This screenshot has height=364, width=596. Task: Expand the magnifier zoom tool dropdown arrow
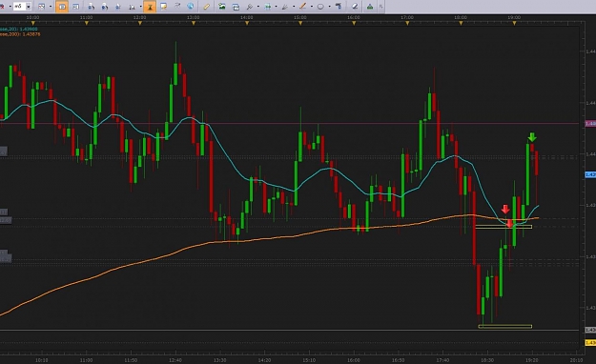(258, 7)
